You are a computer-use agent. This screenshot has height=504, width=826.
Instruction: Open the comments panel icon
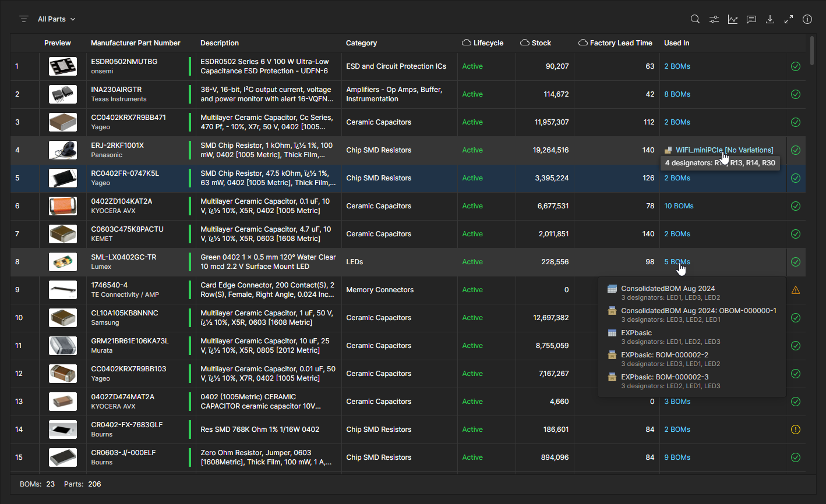751,19
